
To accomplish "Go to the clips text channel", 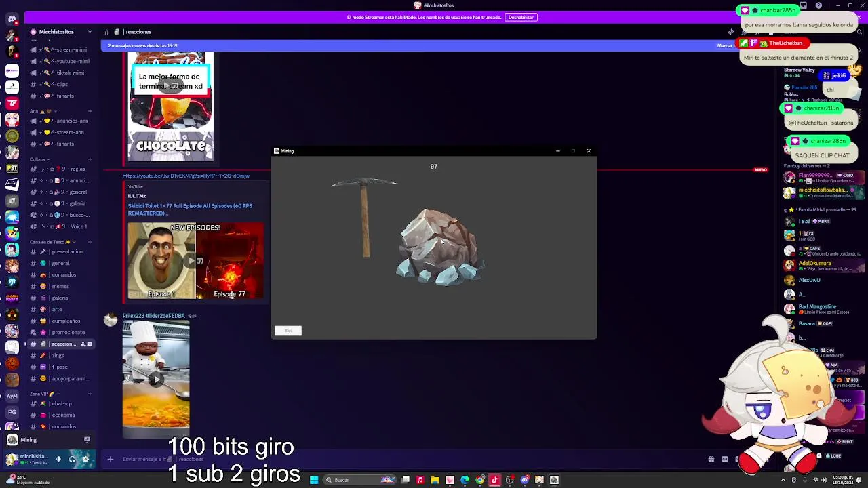I will coord(60,84).
